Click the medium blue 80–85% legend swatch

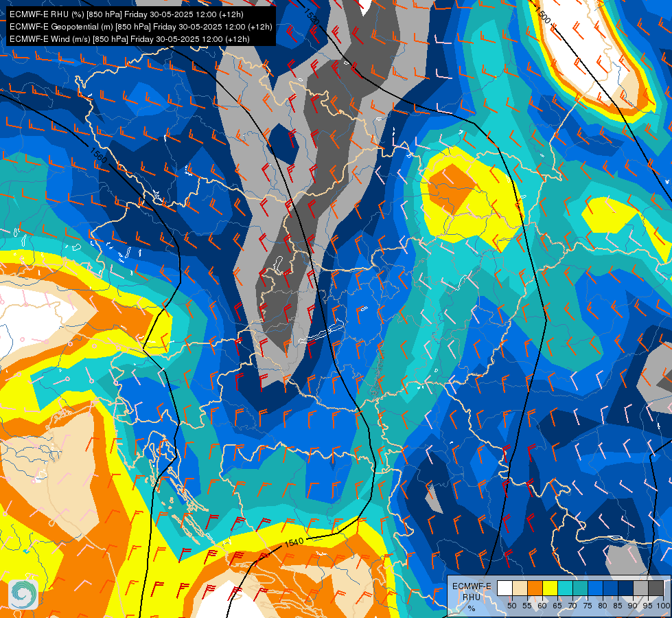(611, 588)
